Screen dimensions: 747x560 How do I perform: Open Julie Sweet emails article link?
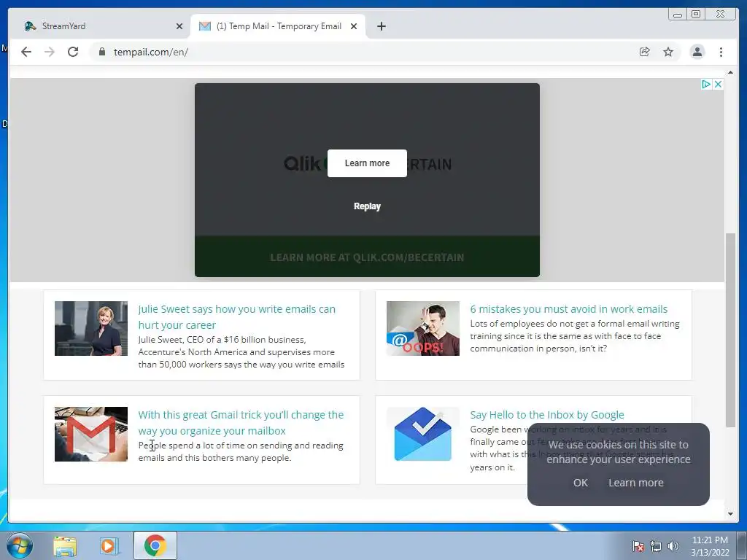237,316
